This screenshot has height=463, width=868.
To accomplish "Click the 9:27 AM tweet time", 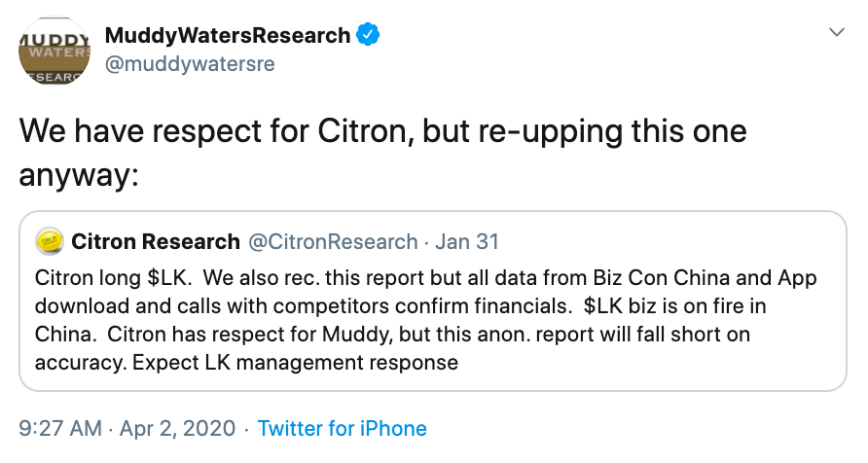I will click(60, 428).
